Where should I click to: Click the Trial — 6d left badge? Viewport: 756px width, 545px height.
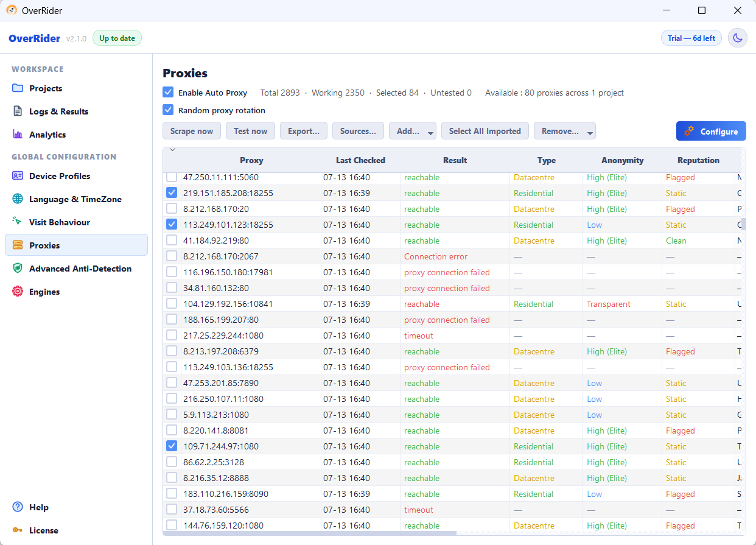[x=691, y=38]
